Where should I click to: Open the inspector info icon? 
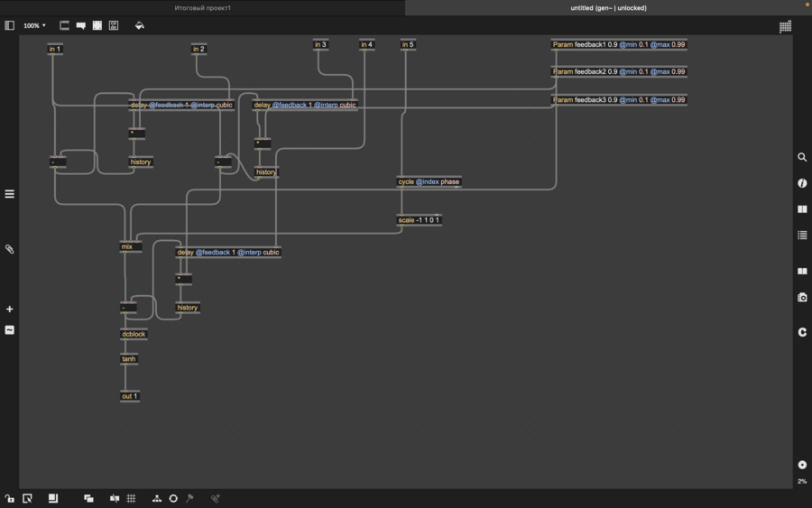(x=802, y=183)
